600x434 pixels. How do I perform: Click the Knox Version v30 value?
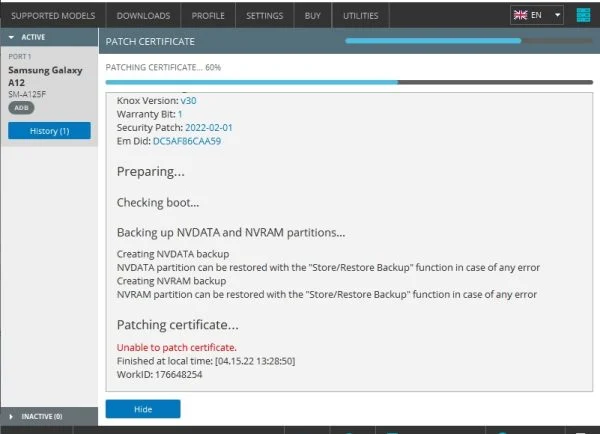[188, 101]
